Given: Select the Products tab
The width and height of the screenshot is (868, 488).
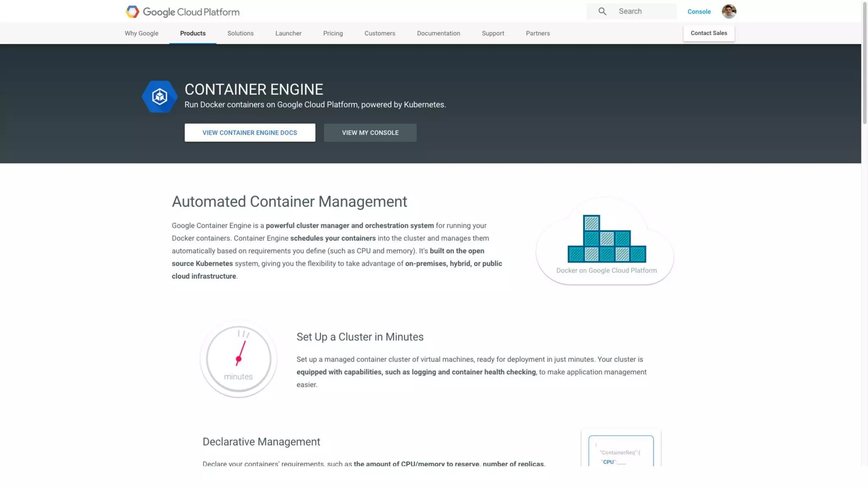Looking at the screenshot, I should click(x=193, y=33).
